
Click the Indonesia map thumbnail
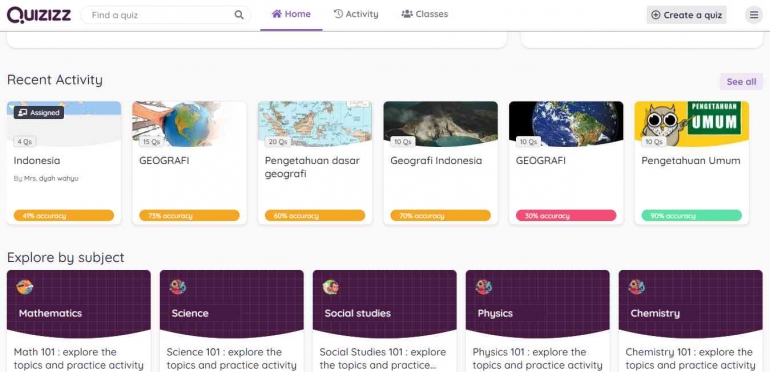(315, 124)
